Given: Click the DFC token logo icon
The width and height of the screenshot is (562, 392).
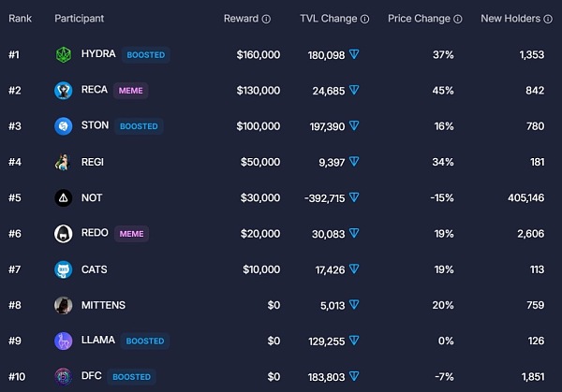Looking at the screenshot, I should point(64,376).
